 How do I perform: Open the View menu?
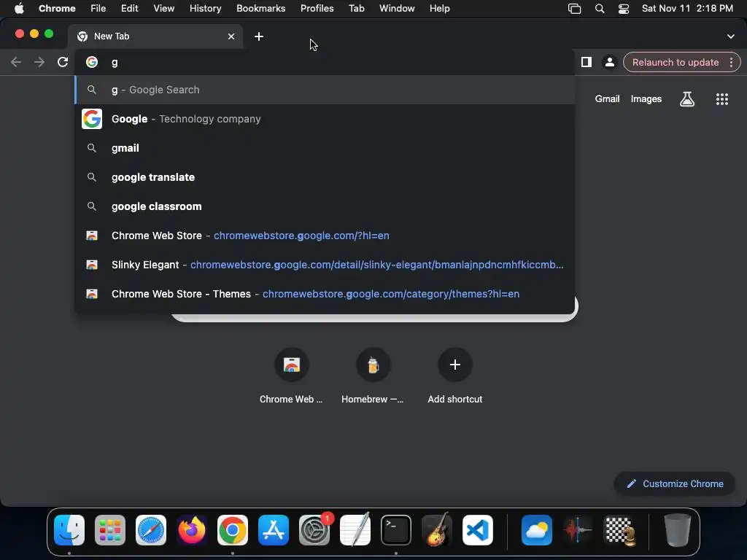[x=163, y=9]
